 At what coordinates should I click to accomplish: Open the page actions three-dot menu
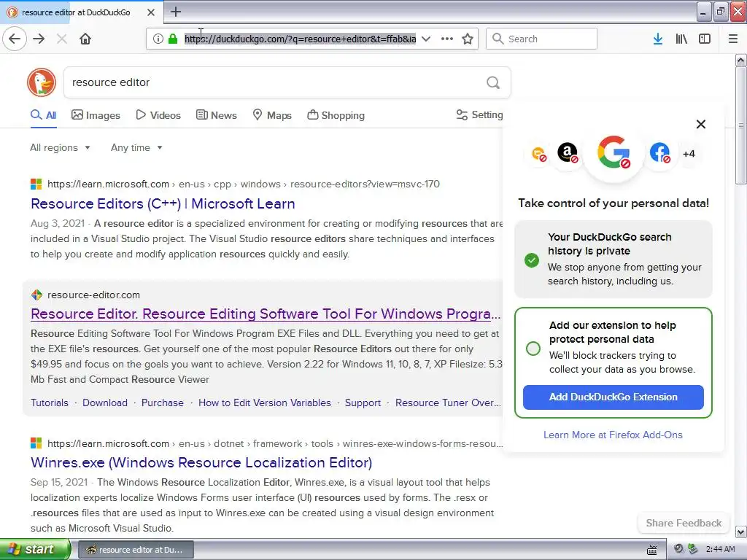pos(447,39)
